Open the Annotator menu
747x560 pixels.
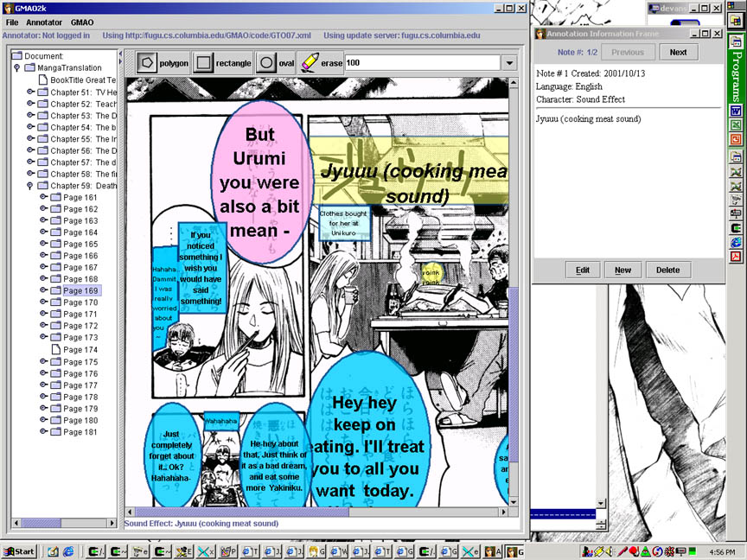[44, 22]
